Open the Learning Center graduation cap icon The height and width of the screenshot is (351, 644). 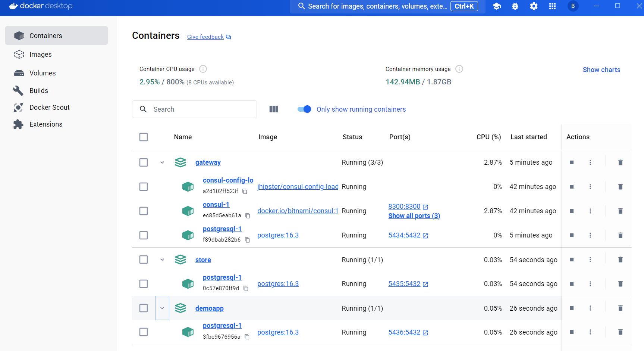[496, 6]
